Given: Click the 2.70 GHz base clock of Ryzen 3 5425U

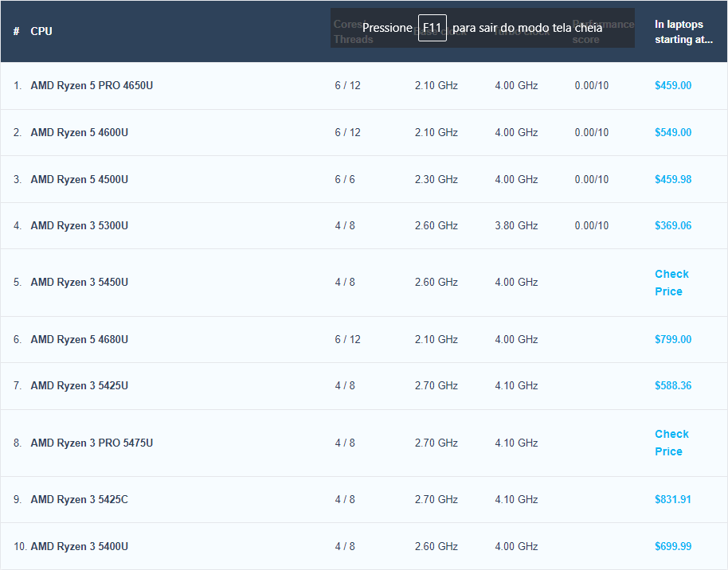Looking at the screenshot, I should [436, 385].
